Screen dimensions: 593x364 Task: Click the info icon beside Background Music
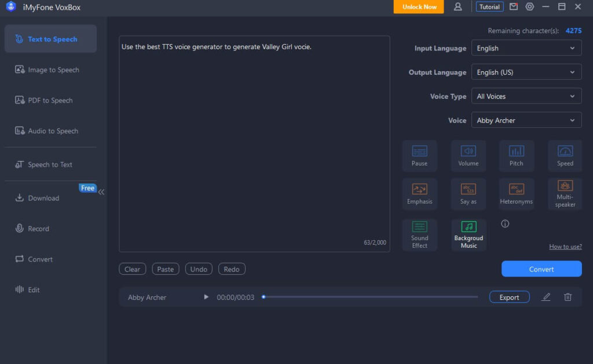point(505,224)
